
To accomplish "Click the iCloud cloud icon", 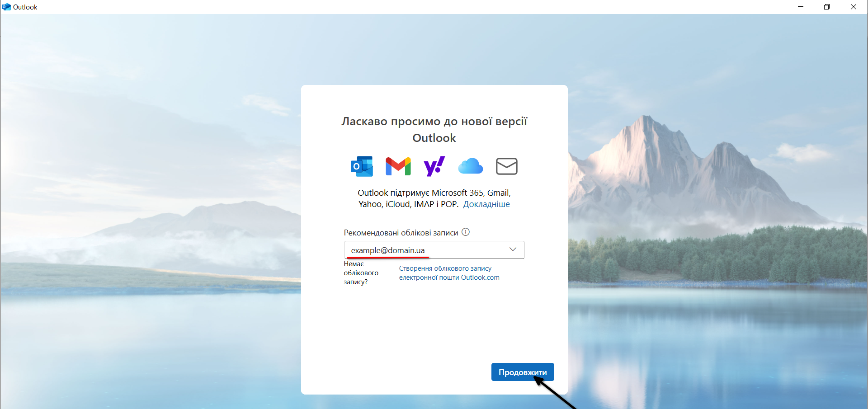I will click(x=470, y=166).
